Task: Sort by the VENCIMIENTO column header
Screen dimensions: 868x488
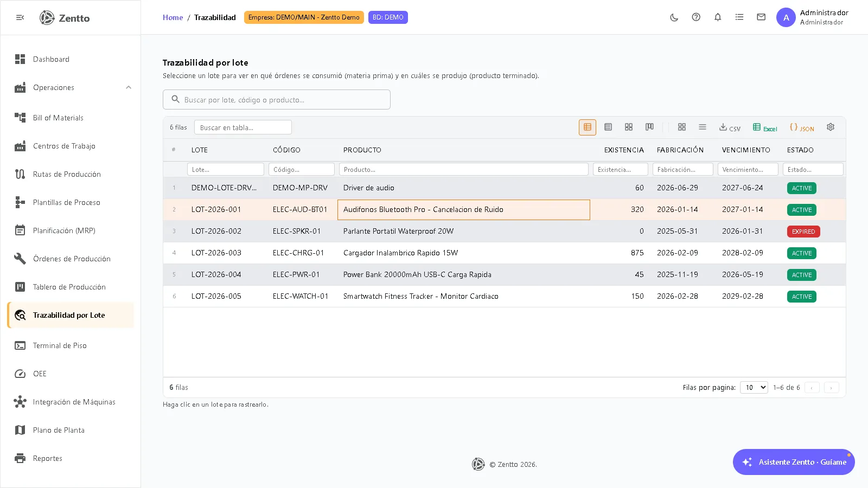Action: tap(746, 150)
